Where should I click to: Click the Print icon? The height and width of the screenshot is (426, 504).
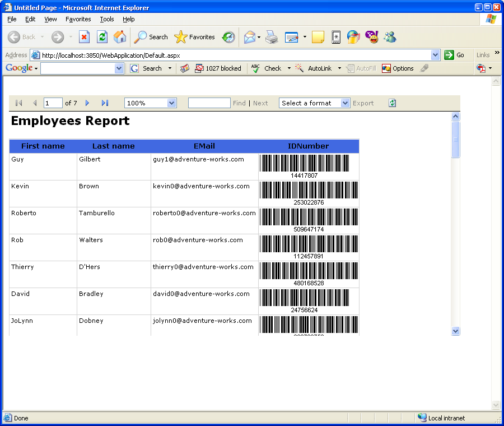(272, 37)
